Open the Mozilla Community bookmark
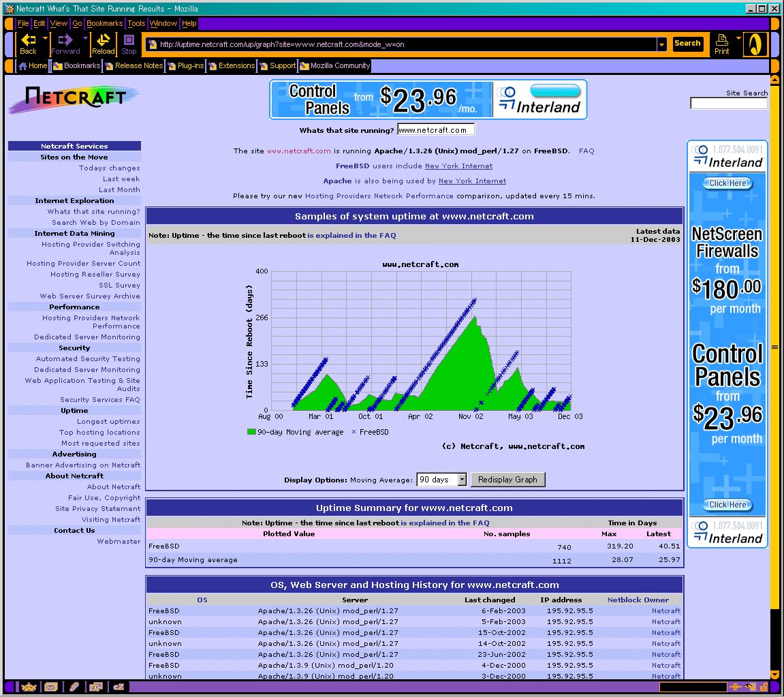Viewport: 784px width, 697px height. pos(335,65)
